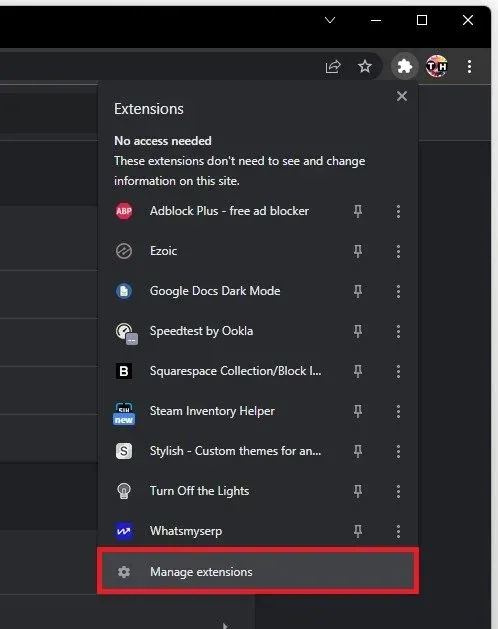Open more actions for Whatsmyserp
The height and width of the screenshot is (629, 498).
[x=398, y=531]
